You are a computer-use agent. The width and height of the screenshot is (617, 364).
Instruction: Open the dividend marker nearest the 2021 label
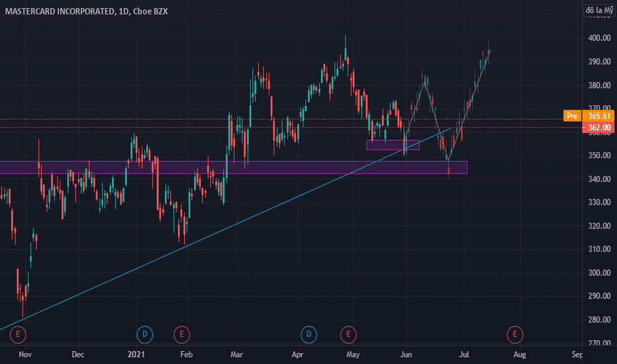pyautogui.click(x=144, y=334)
